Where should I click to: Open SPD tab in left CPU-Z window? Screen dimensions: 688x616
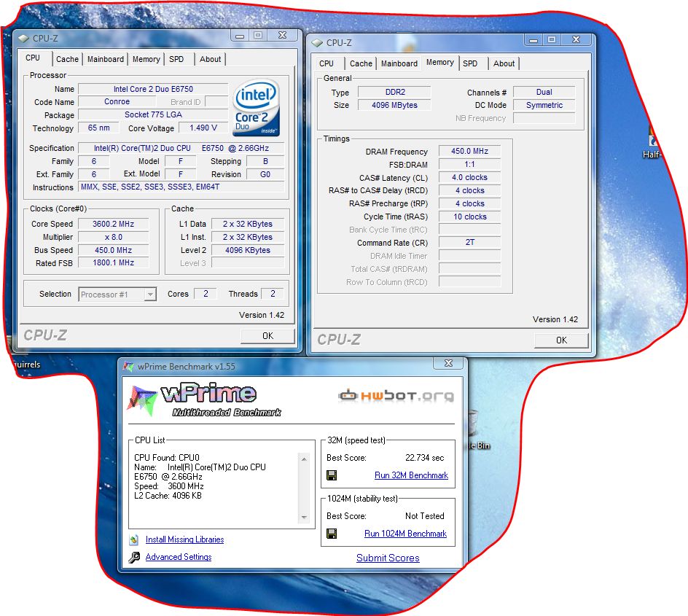[176, 59]
